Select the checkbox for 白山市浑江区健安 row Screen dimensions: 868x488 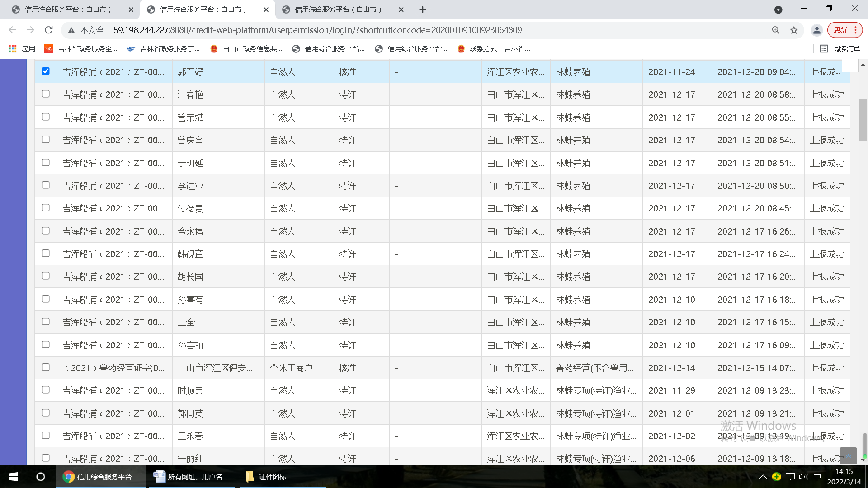46,367
